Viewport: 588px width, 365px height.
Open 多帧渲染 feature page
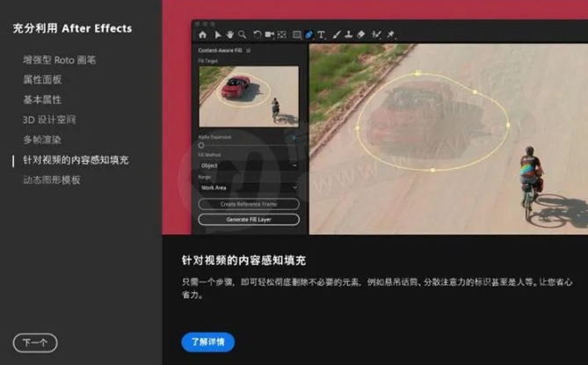point(42,140)
